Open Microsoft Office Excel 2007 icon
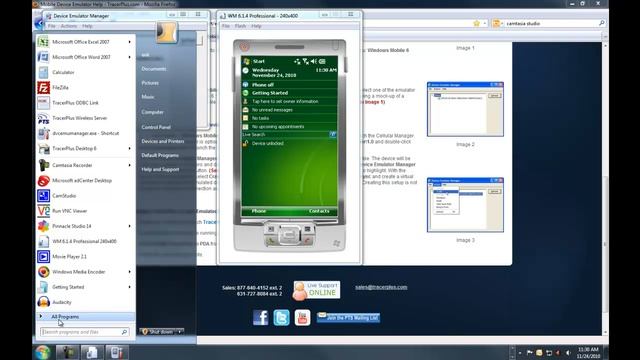 click(43, 42)
